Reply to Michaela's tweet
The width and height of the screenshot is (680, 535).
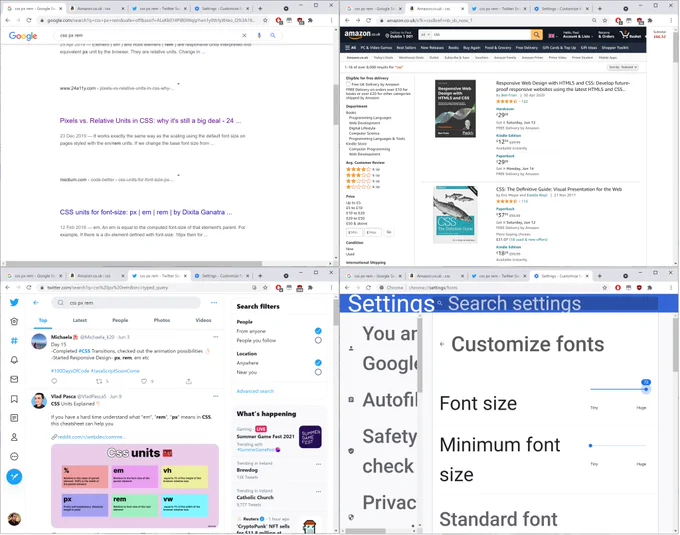[54, 381]
